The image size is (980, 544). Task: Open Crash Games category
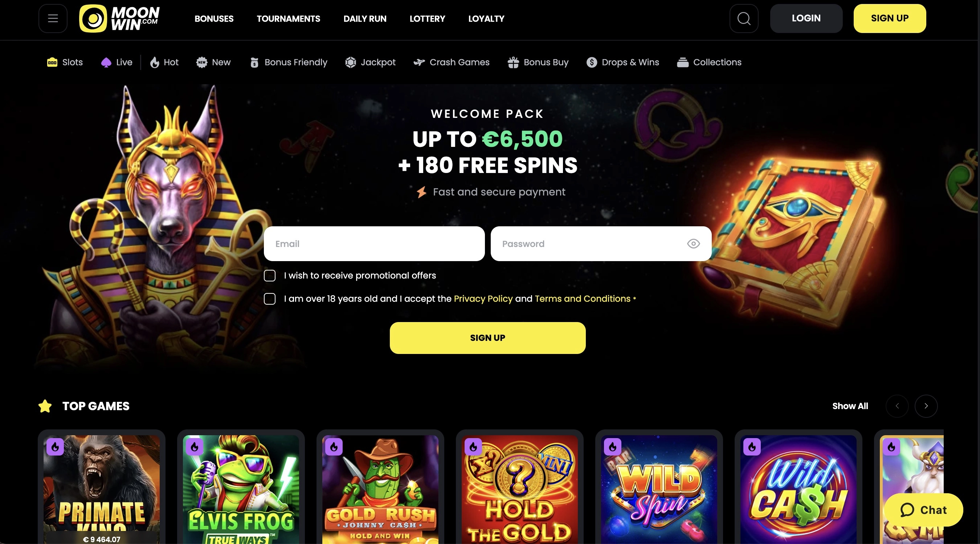452,62
